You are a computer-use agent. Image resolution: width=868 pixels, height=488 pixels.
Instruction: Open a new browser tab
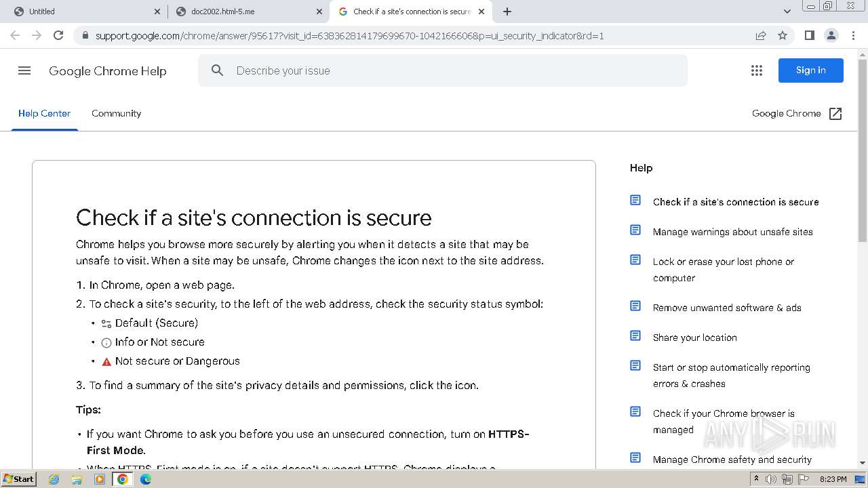[507, 12]
